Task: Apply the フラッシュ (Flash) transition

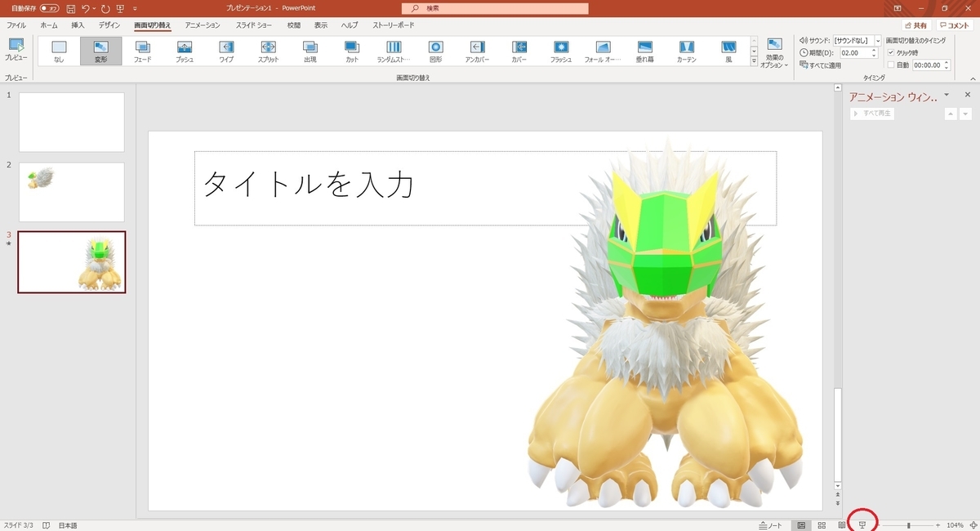Action: [561, 51]
